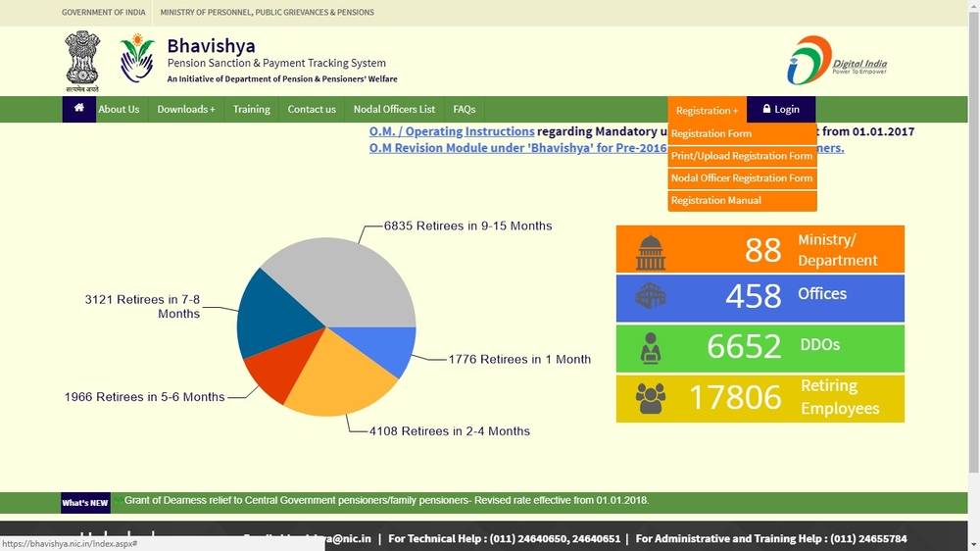Click the Retiring Employees group icon

click(x=651, y=398)
